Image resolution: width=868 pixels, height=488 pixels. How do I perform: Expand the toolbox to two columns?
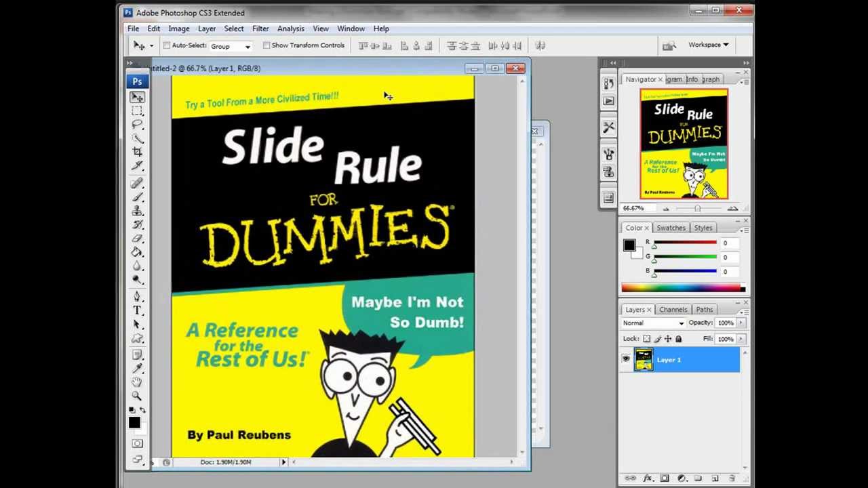click(x=129, y=64)
